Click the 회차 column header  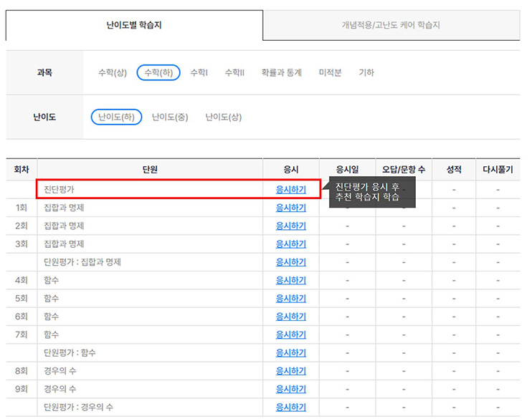pos(22,169)
